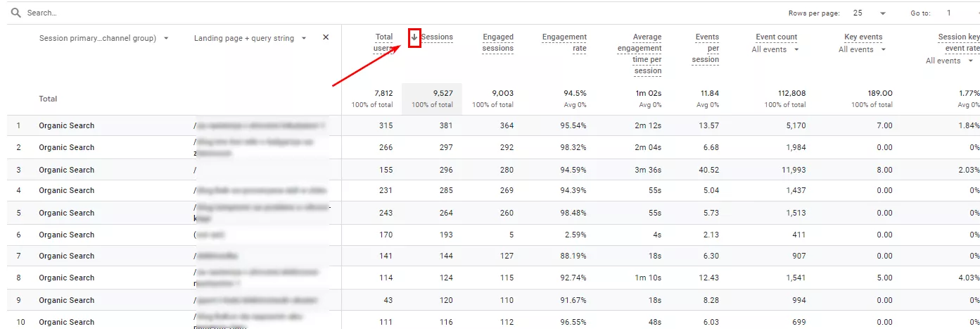Viewport: 980px width, 329px height.
Task: Open All events dropdown under Event count
Action: 775,49
